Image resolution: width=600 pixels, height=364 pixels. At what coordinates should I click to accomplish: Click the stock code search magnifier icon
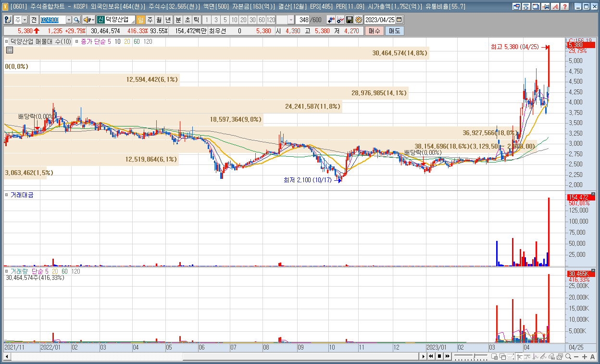pos(76,20)
